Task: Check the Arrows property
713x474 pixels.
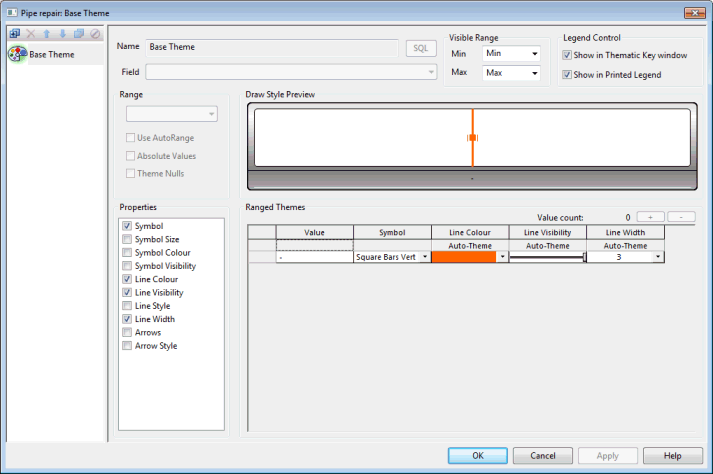Action: [127, 332]
